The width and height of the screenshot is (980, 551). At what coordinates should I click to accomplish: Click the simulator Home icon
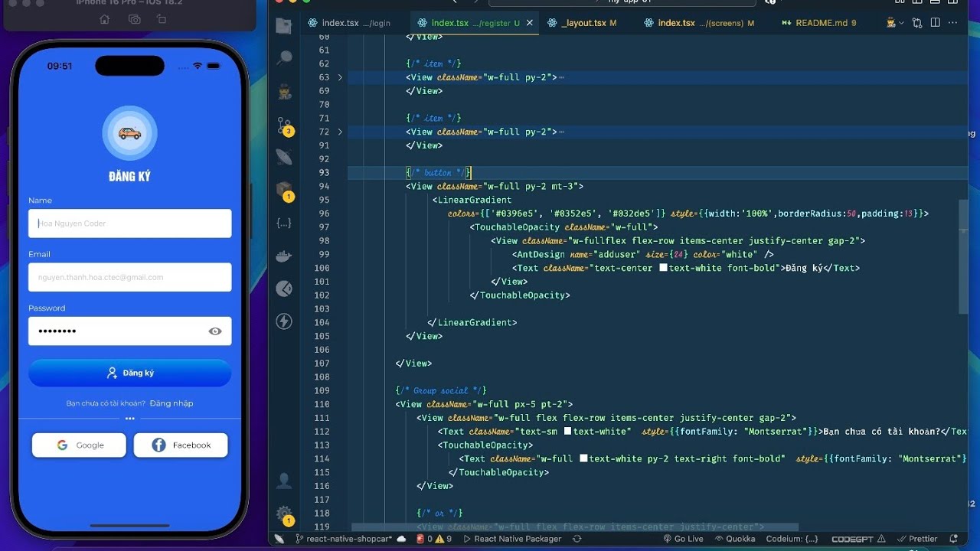tap(105, 19)
